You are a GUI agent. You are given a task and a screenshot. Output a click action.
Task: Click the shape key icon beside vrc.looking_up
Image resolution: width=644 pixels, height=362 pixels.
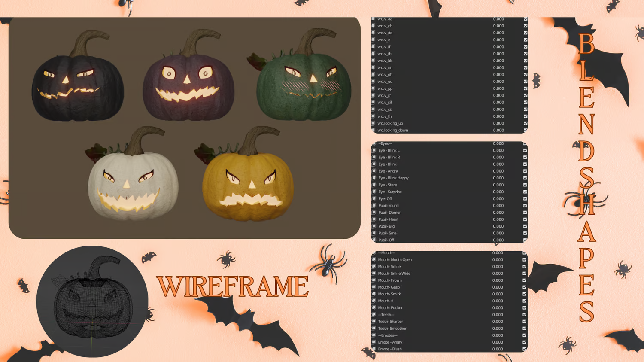point(373,123)
